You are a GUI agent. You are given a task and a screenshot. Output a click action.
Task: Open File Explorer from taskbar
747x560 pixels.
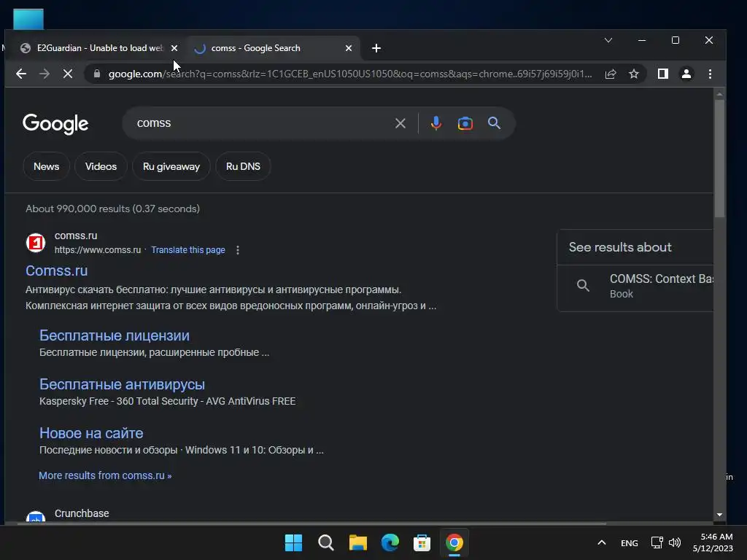point(357,542)
